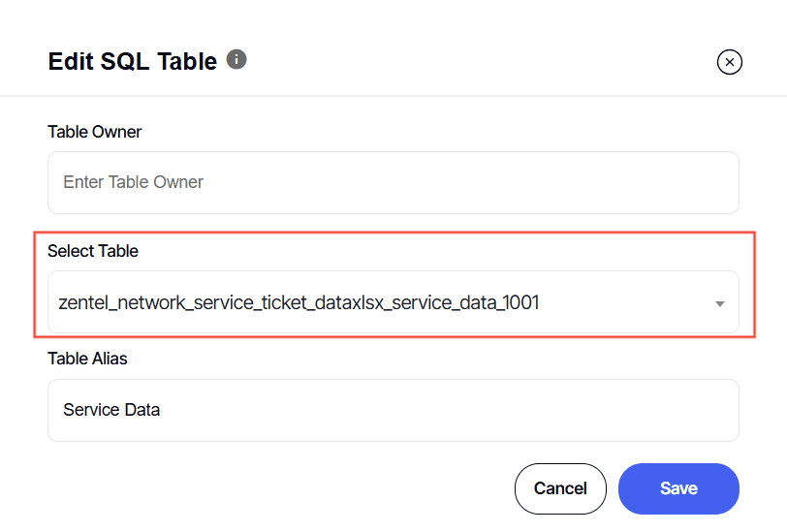The width and height of the screenshot is (787, 532).
Task: Click the info icon beside Edit SQL Table
Action: click(236, 59)
